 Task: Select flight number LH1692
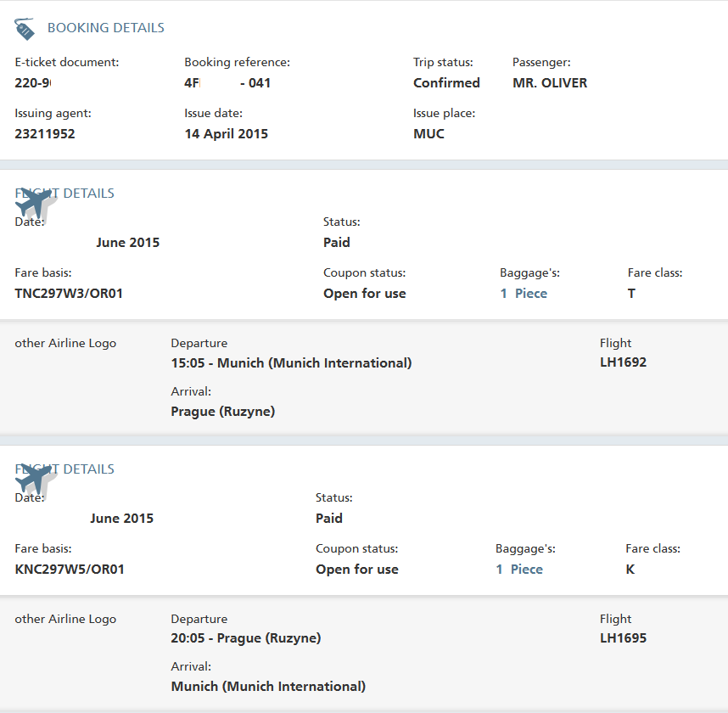tap(623, 362)
